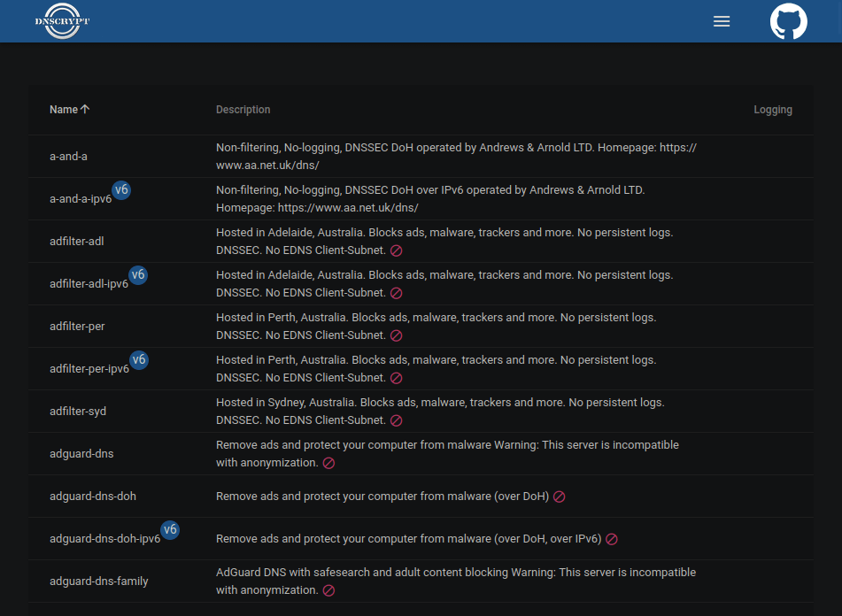842x616 pixels.
Task: Click 'Hosted in Adelaide' description of adfilter-adl
Action: [444, 241]
